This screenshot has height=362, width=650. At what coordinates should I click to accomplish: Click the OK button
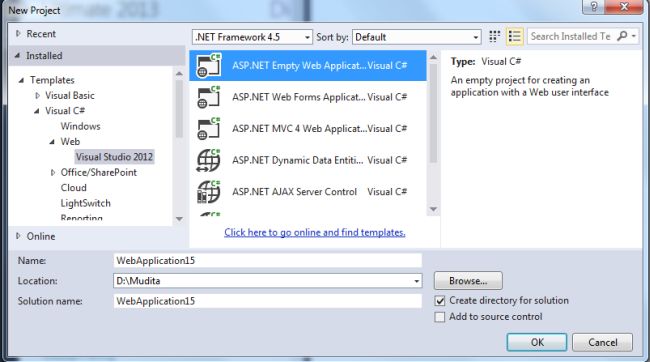click(536, 343)
